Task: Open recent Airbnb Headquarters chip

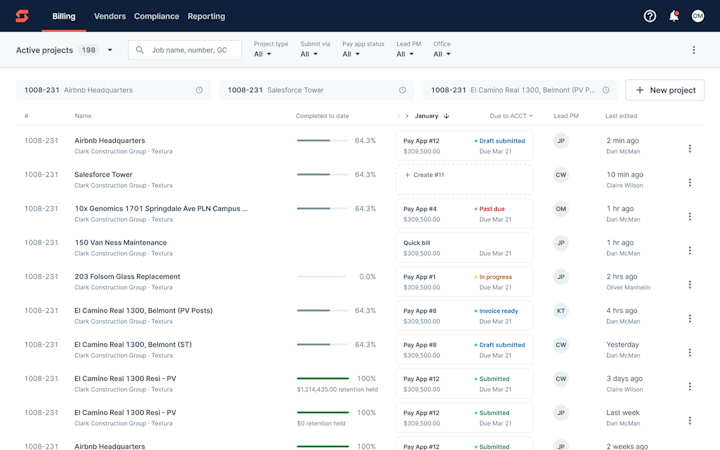Action: pyautogui.click(x=113, y=90)
